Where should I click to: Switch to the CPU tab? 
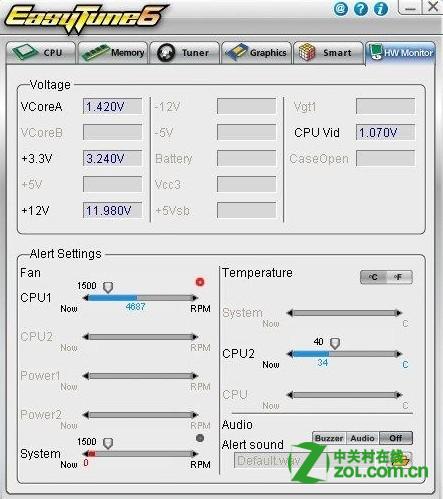coord(41,53)
